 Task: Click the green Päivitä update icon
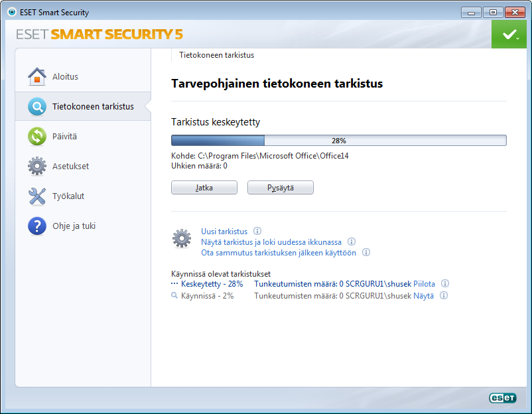(37, 137)
